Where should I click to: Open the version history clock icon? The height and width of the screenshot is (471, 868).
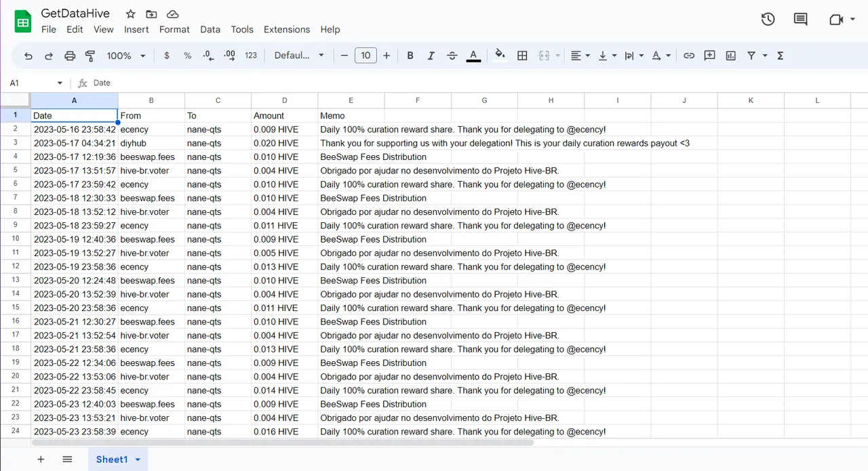tap(768, 19)
